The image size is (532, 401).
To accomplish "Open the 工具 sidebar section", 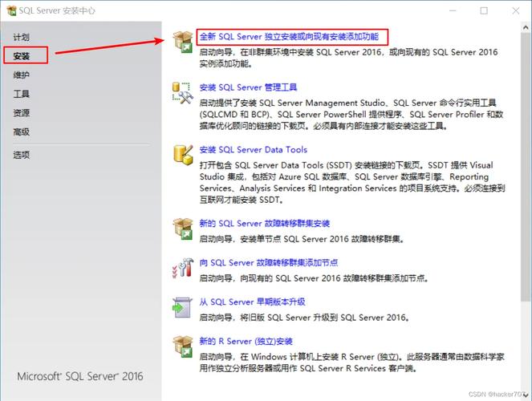I will [22, 94].
